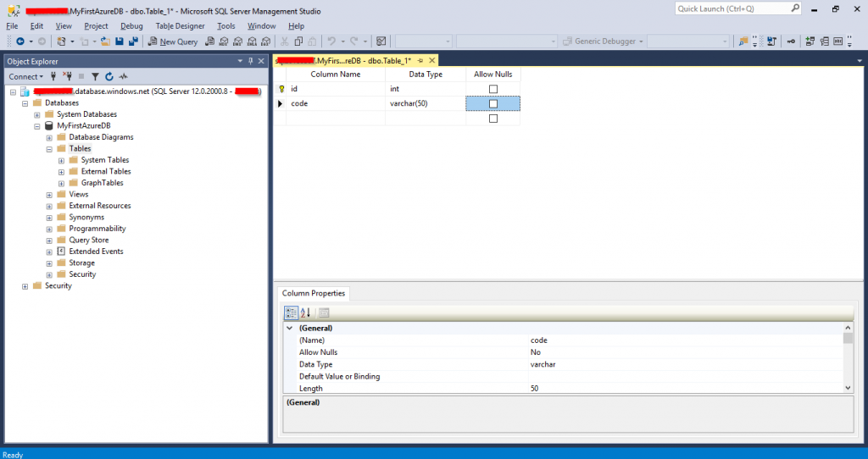Select the Query Store tree item
The image size is (868, 459).
[x=88, y=240]
